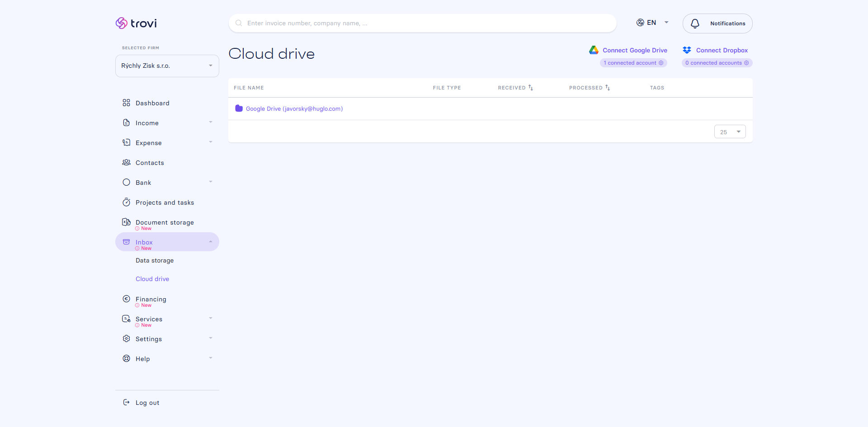Sort by the Received column
Screen dimensions: 868x427
515,88
